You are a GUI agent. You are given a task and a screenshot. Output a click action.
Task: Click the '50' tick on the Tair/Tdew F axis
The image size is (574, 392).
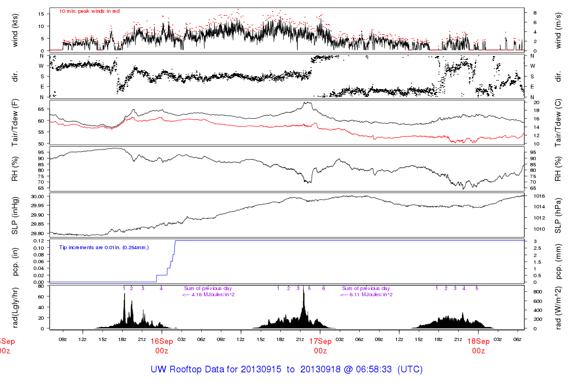point(40,144)
